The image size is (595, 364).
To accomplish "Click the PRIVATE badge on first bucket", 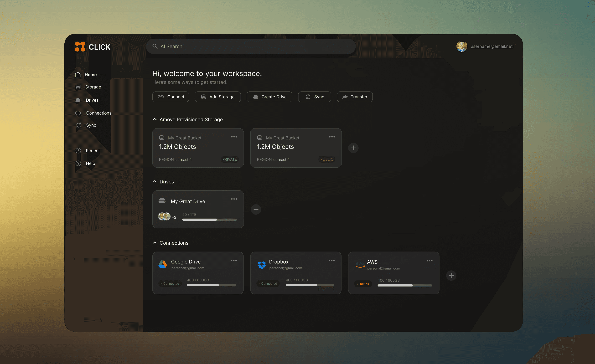I will pos(229,159).
